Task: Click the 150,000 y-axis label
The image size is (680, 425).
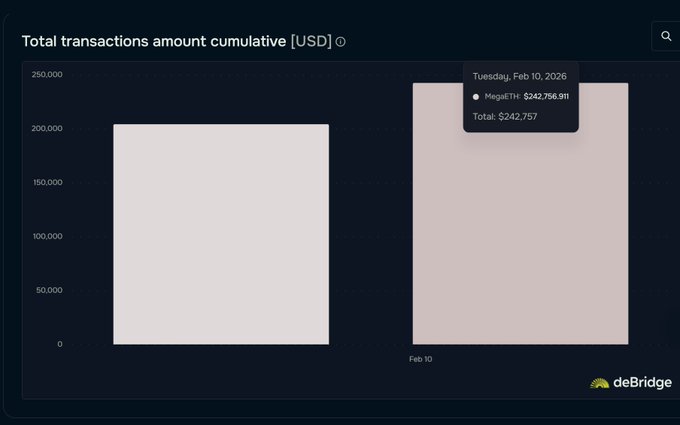Action: (47, 182)
